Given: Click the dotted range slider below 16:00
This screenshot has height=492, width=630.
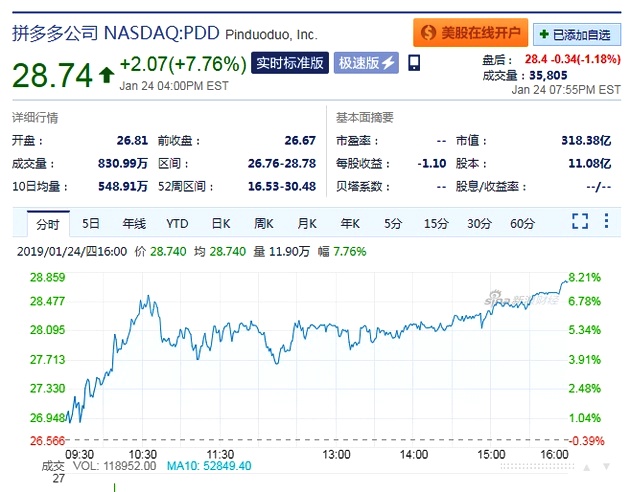Looking at the screenshot, I should (537, 467).
